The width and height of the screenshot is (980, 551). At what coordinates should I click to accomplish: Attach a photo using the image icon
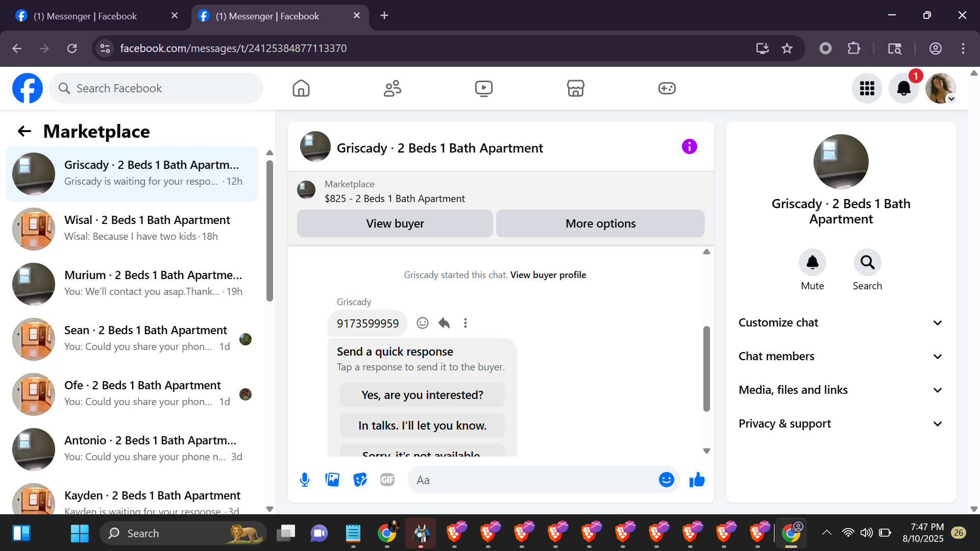coord(332,480)
